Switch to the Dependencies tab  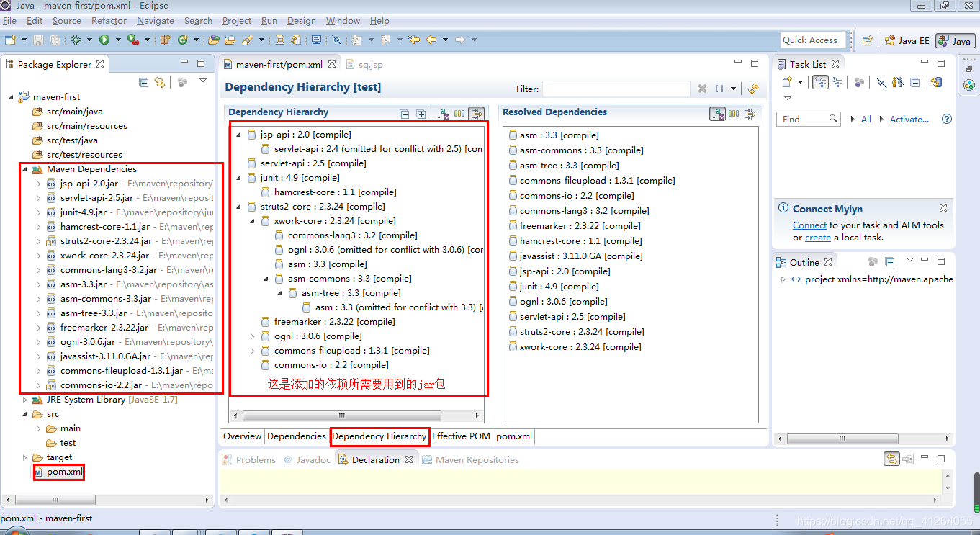[x=297, y=436]
